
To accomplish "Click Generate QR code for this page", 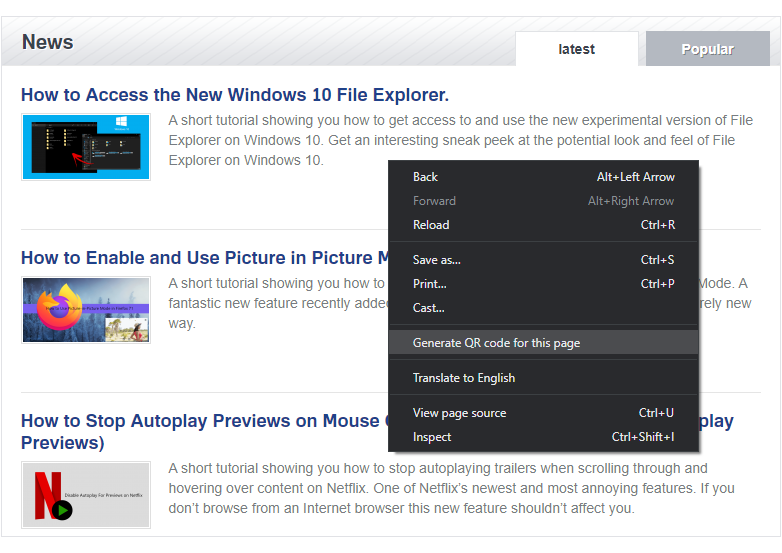I will click(543, 343).
